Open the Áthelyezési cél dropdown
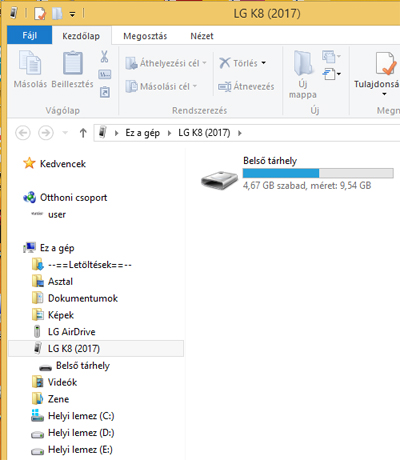Image resolution: width=400 pixels, height=460 pixels. 166,63
